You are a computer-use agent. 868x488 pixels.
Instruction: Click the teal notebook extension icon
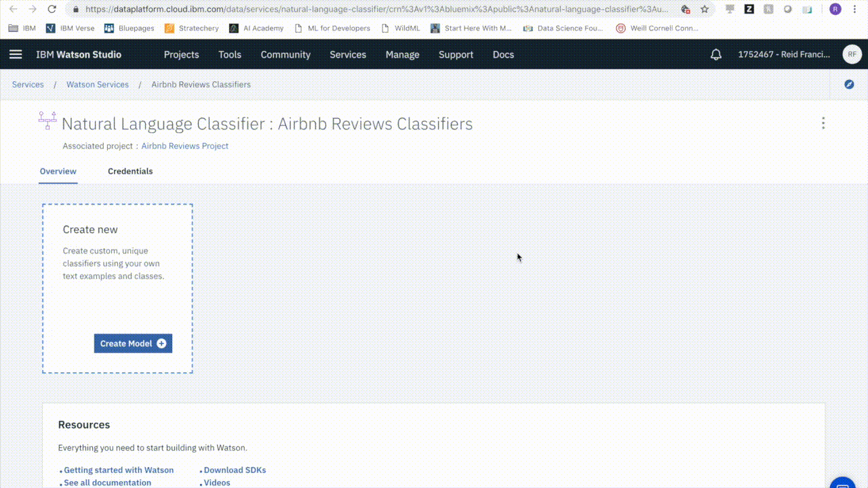(806, 9)
